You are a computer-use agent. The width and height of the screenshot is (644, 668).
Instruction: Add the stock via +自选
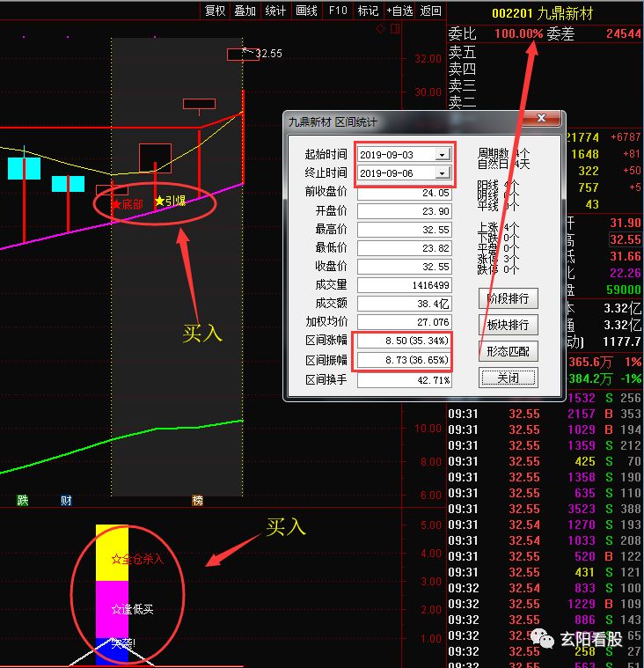(x=399, y=11)
